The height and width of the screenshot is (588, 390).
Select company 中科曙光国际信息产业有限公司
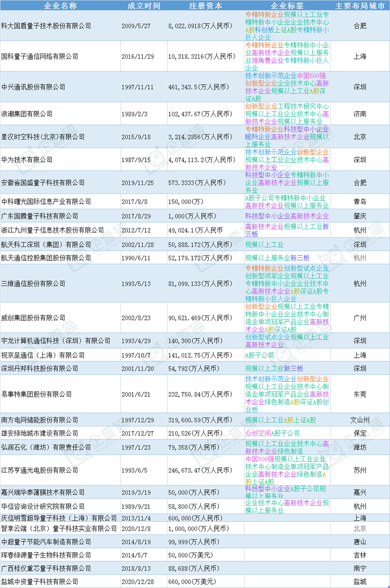(x=46, y=201)
